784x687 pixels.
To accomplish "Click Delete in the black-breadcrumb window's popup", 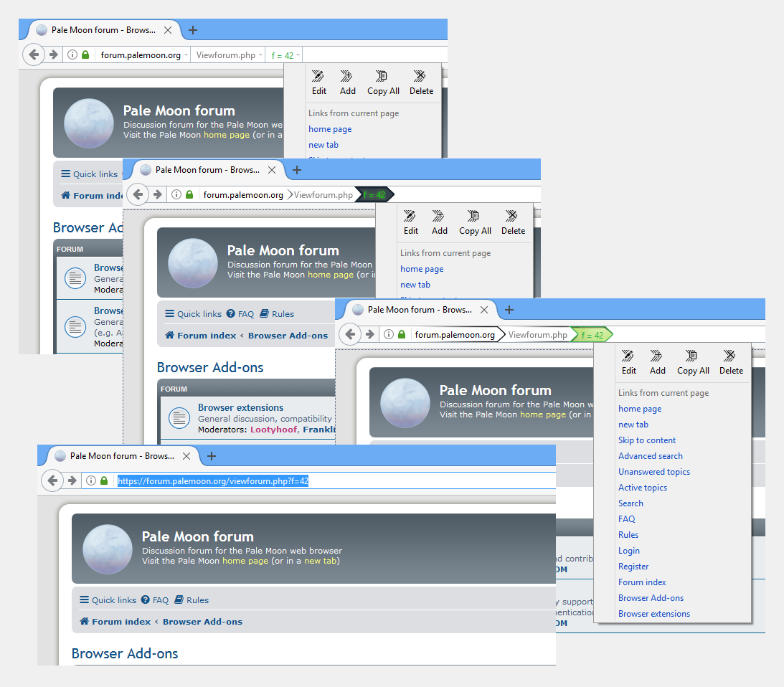I will point(512,222).
